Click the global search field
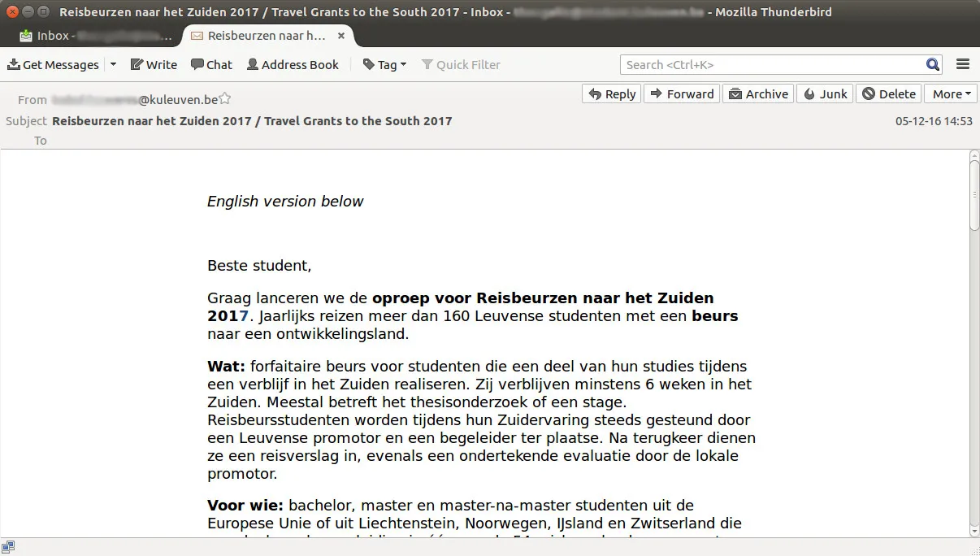 [772, 65]
